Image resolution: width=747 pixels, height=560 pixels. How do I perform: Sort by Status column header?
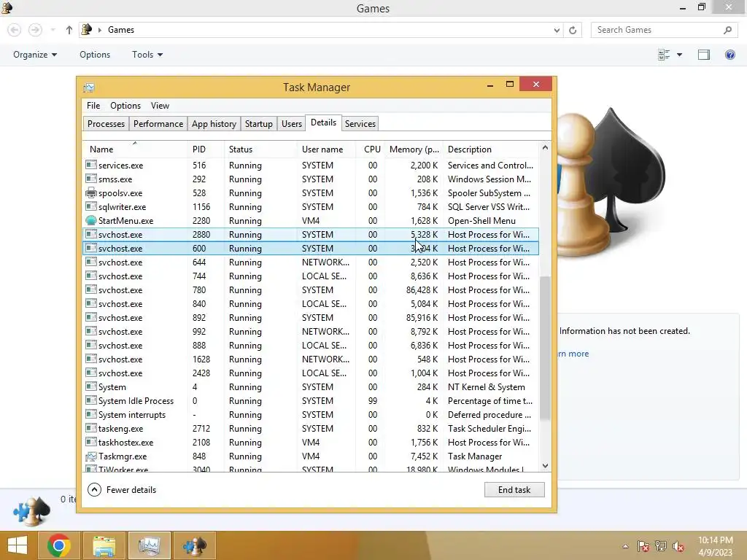pyautogui.click(x=260, y=149)
